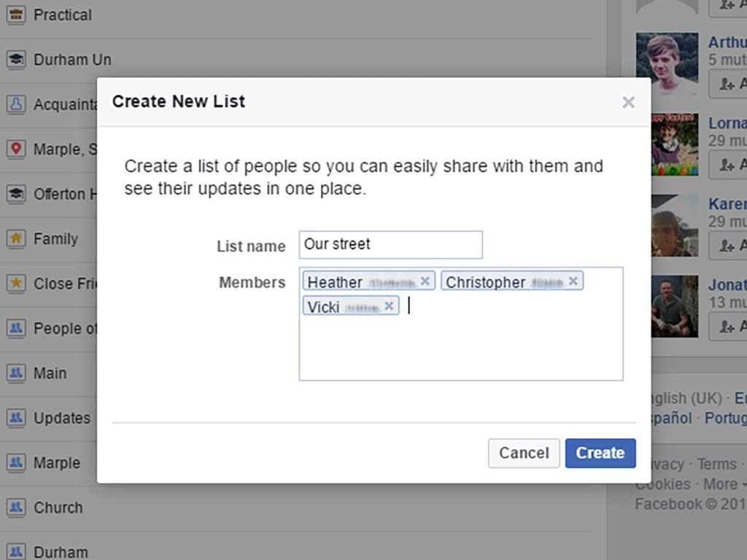Click the Create button

[x=600, y=453]
